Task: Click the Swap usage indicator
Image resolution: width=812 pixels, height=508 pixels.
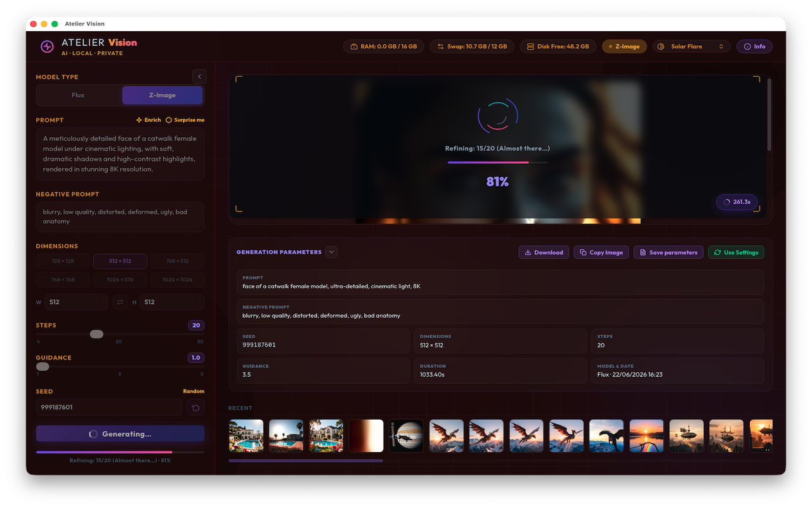Action: tap(471, 46)
